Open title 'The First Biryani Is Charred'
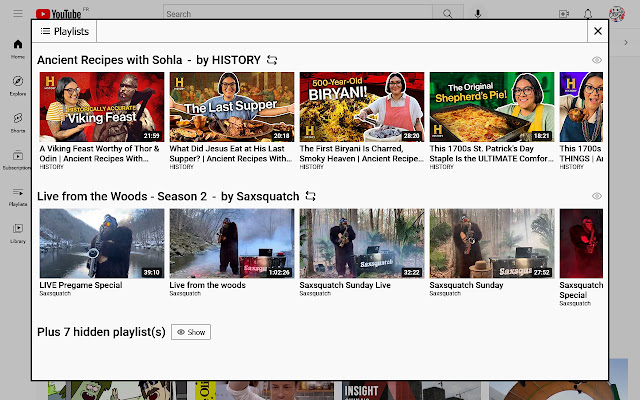 (x=361, y=153)
